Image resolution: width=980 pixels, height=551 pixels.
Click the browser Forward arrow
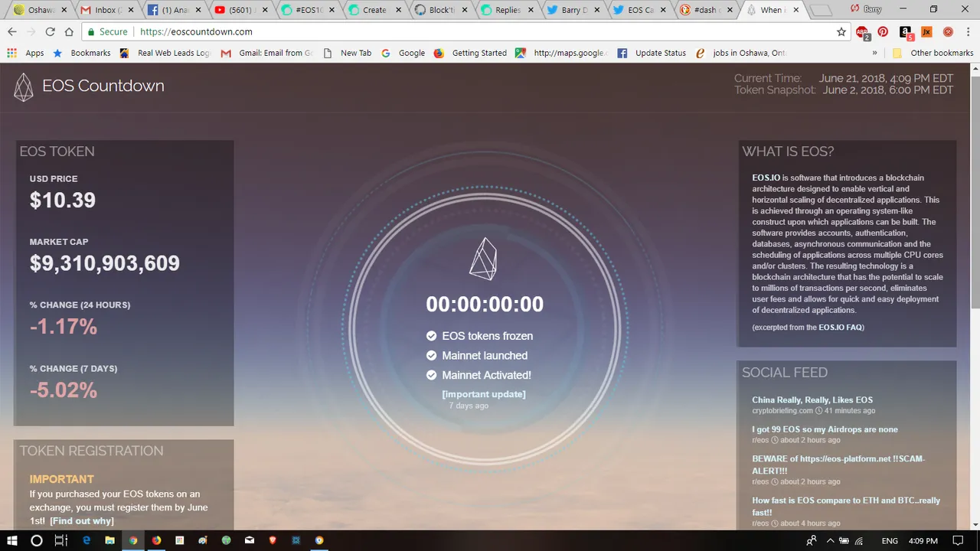click(31, 31)
